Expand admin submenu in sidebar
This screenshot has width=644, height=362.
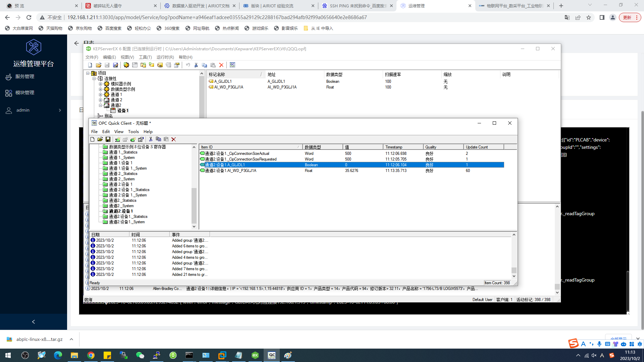60,110
